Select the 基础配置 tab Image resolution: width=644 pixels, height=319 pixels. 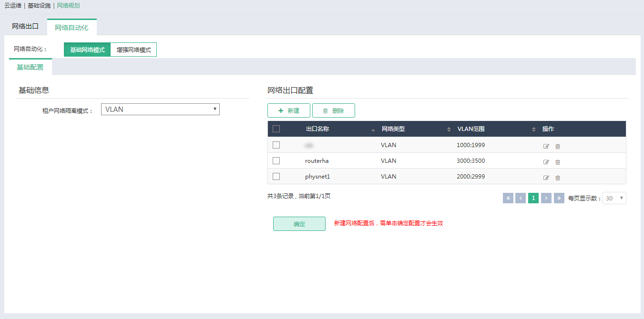point(30,67)
